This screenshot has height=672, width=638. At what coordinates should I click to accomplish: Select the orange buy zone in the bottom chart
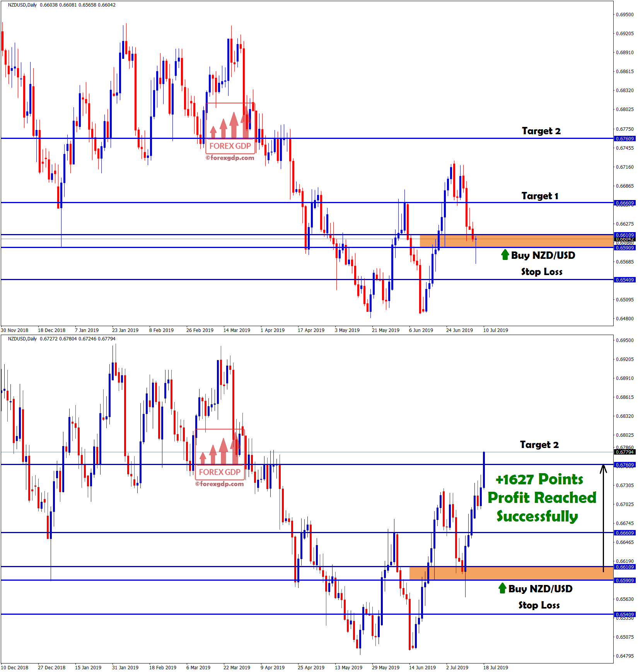(511, 573)
